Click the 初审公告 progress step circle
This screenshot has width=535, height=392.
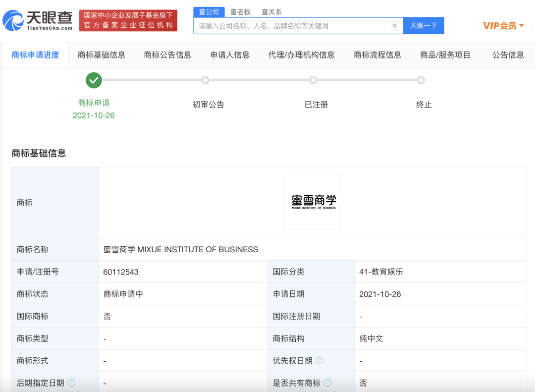point(205,80)
